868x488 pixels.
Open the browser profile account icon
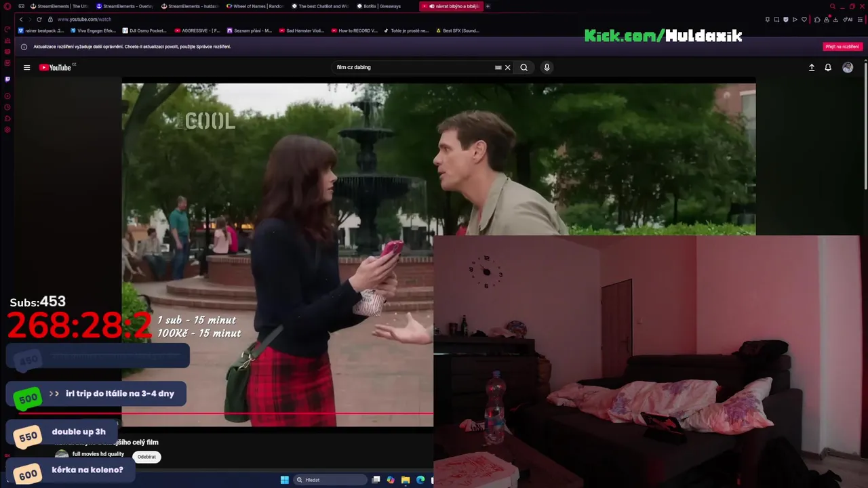click(827, 20)
